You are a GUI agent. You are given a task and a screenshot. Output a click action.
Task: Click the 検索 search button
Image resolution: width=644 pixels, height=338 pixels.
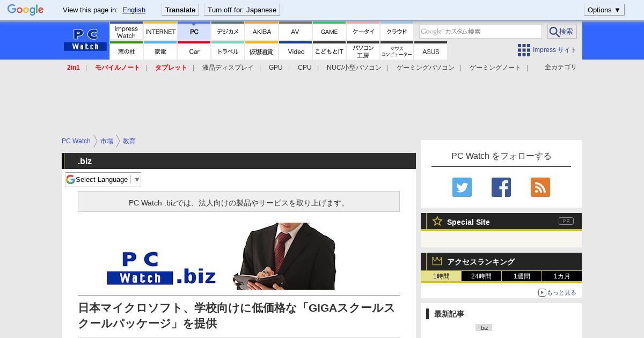[562, 32]
